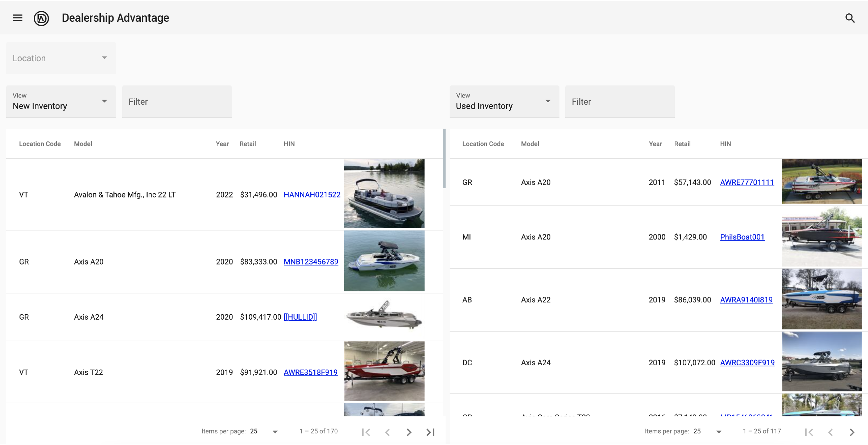Viewport: 868px width, 445px height.
Task: Select the $86,039.00 retail price cell
Action: [x=693, y=300]
